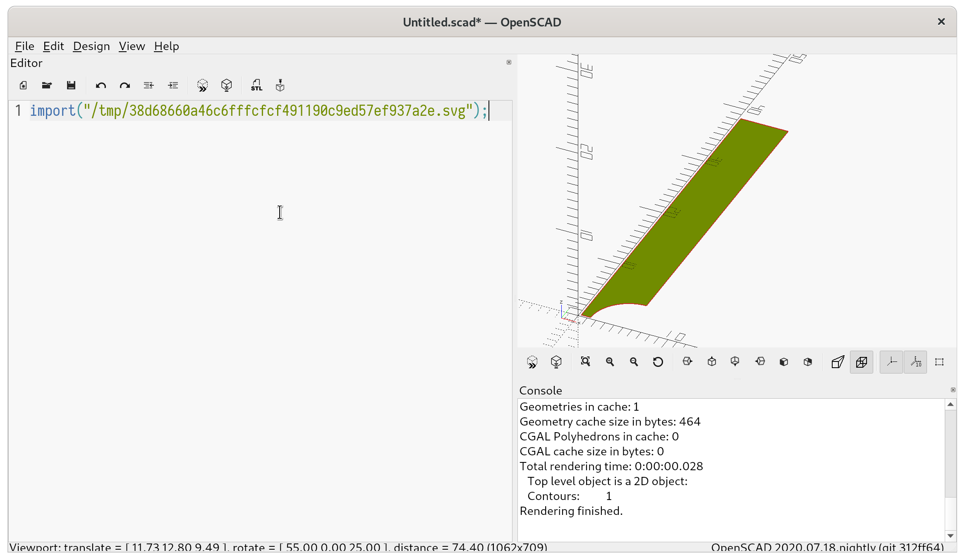Open the File menu

tap(24, 46)
